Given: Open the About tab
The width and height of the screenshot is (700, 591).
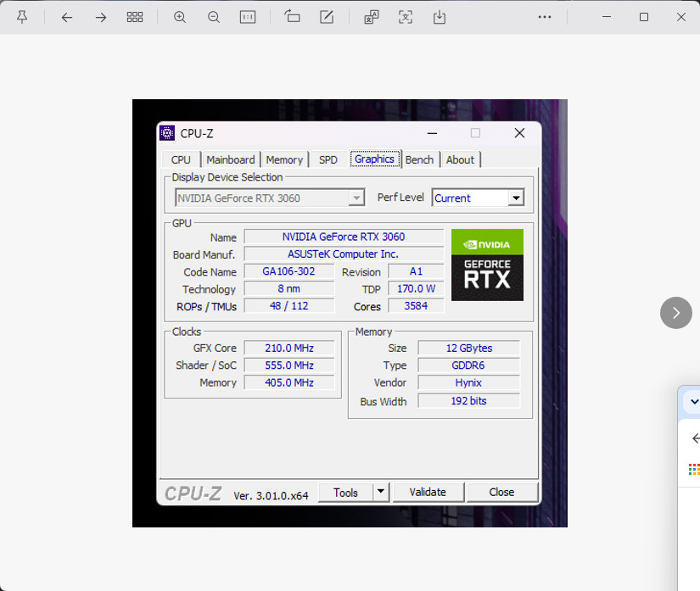Looking at the screenshot, I should tap(460, 159).
